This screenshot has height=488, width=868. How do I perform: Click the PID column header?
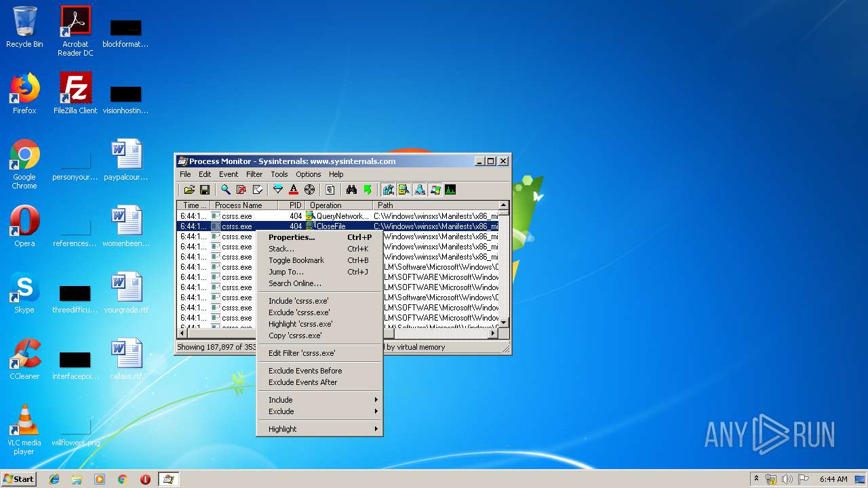point(292,205)
